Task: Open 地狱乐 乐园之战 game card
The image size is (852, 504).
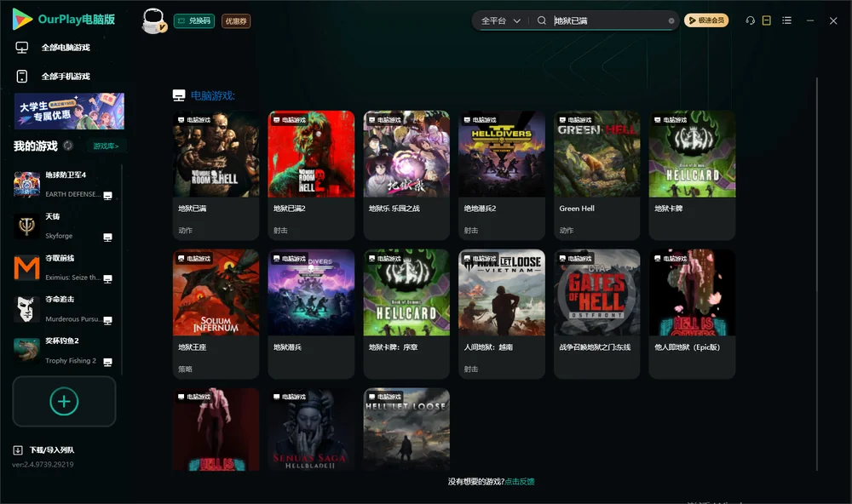Action: pos(406,175)
